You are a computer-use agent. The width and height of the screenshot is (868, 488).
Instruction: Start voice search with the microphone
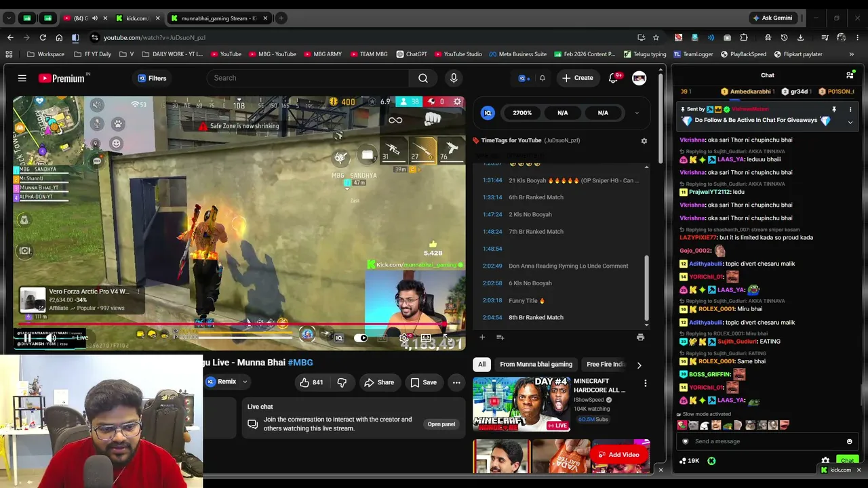[454, 78]
